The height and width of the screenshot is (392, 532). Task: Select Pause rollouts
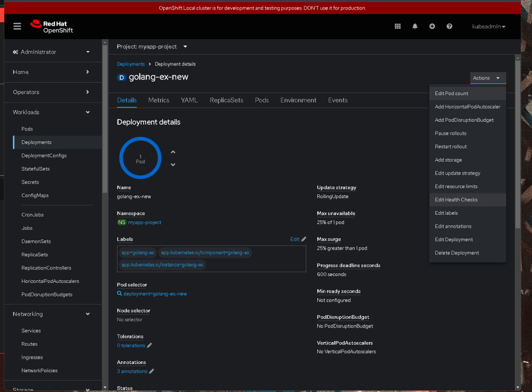pos(468,133)
